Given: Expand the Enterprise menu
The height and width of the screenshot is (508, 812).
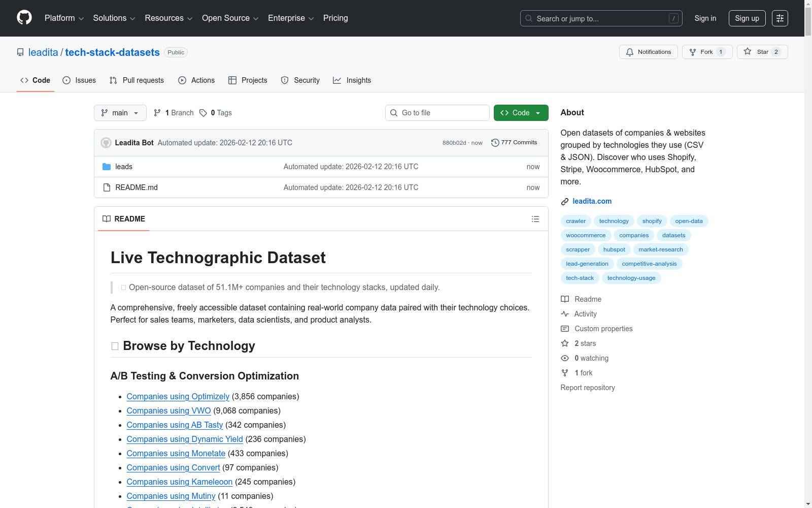Looking at the screenshot, I should (x=291, y=18).
